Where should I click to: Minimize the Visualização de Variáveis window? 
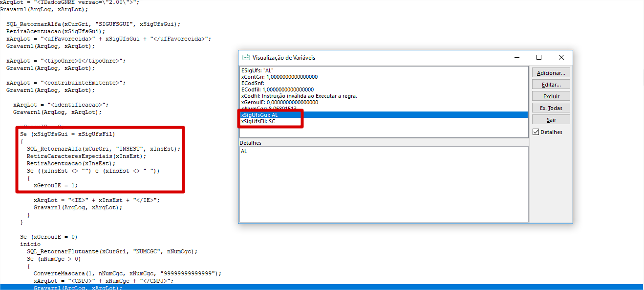(x=516, y=57)
